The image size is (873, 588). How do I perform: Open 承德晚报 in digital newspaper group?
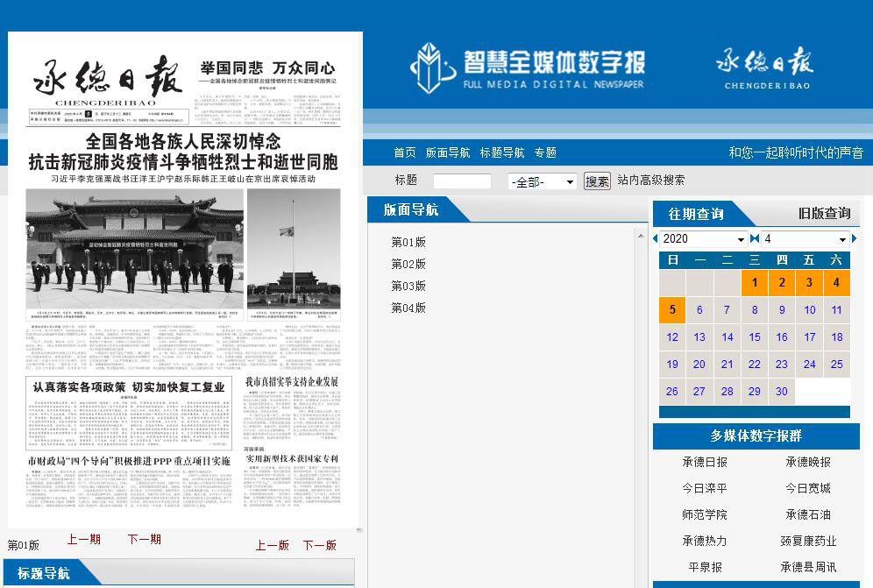[x=808, y=462]
